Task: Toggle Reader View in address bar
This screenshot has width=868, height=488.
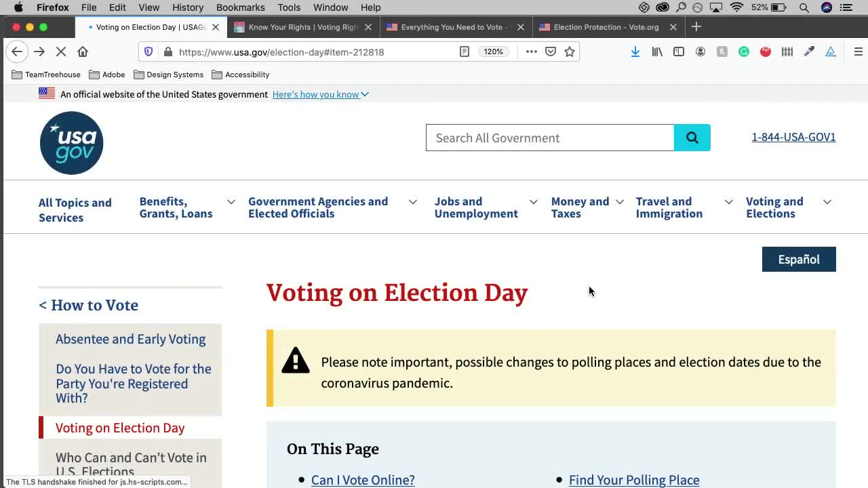Action: 465,52
